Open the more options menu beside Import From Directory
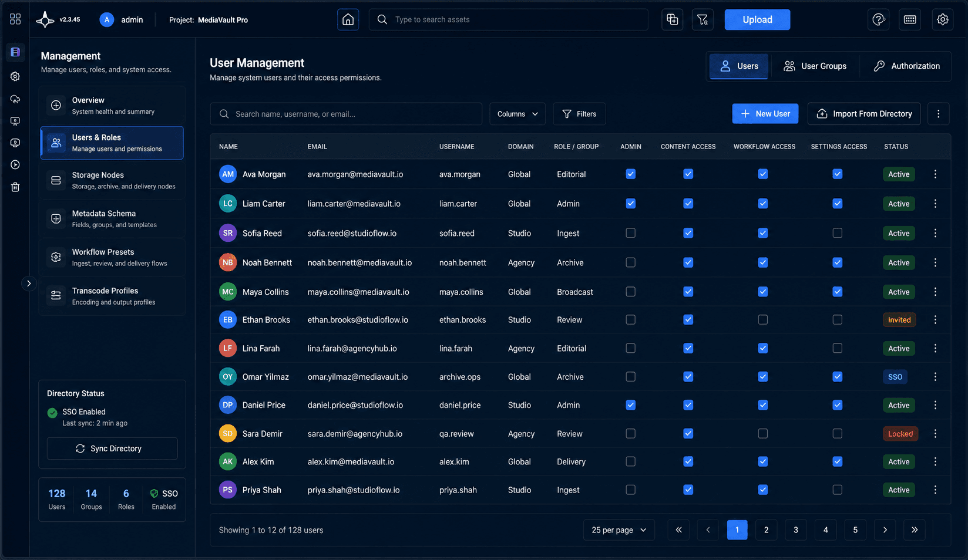 coord(938,114)
